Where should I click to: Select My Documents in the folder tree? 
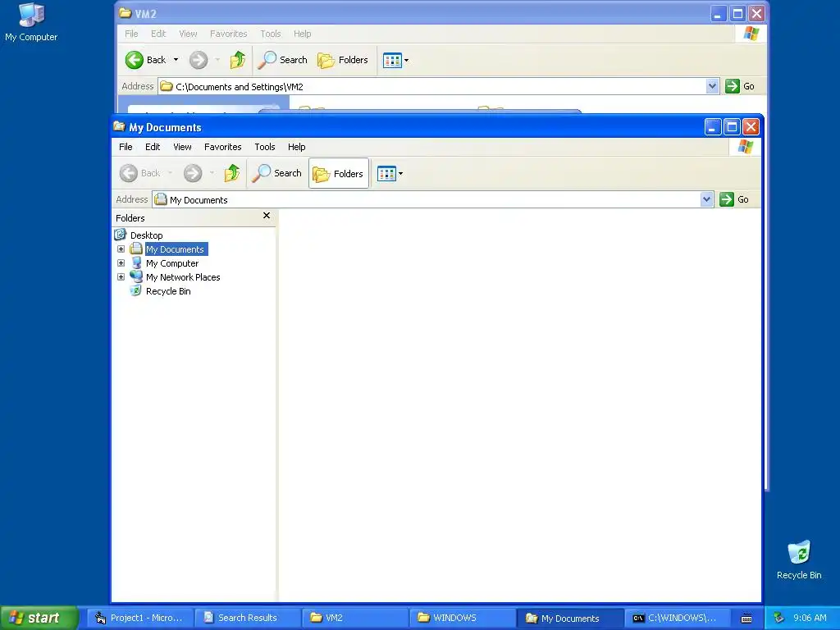click(176, 249)
